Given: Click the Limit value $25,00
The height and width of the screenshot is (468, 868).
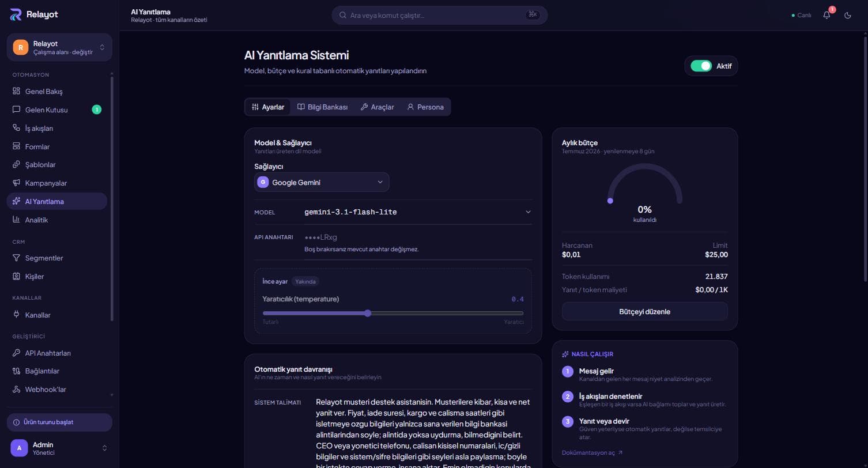Looking at the screenshot, I should 716,254.
